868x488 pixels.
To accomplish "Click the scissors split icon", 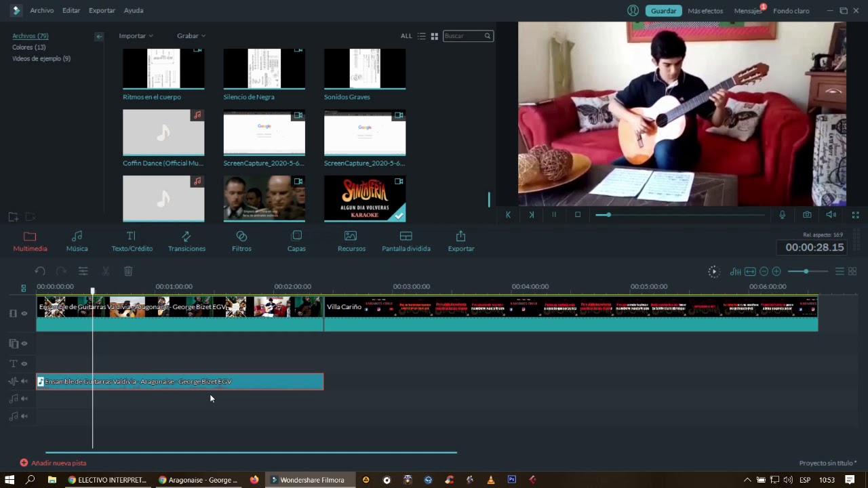I will pyautogui.click(x=106, y=271).
